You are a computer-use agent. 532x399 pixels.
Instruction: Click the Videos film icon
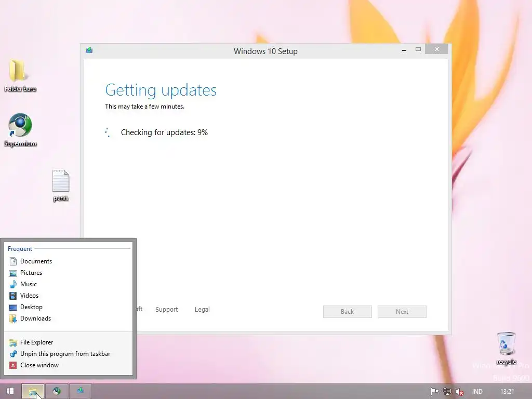(x=13, y=296)
